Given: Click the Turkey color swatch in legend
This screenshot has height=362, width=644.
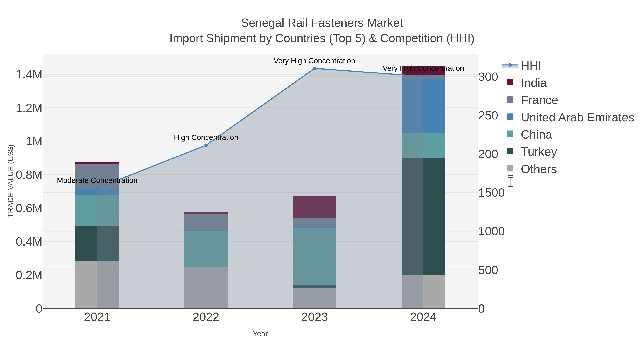Looking at the screenshot, I should pos(510,151).
